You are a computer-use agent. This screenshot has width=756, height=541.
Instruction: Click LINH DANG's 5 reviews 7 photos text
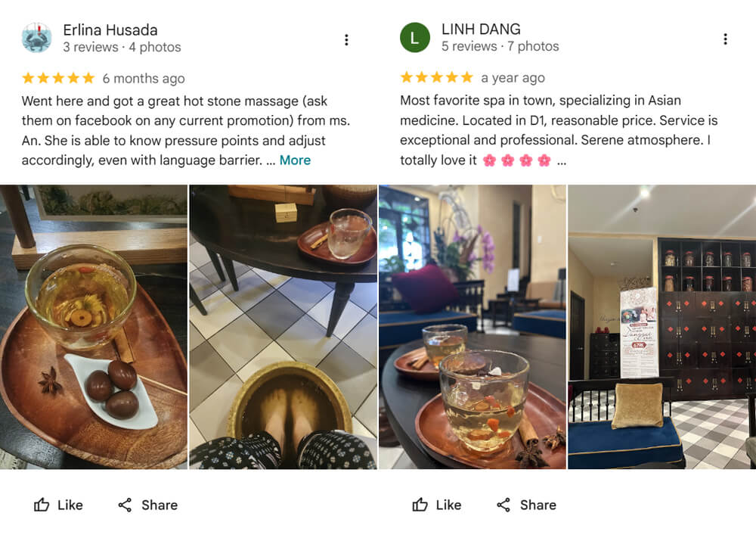(x=500, y=46)
